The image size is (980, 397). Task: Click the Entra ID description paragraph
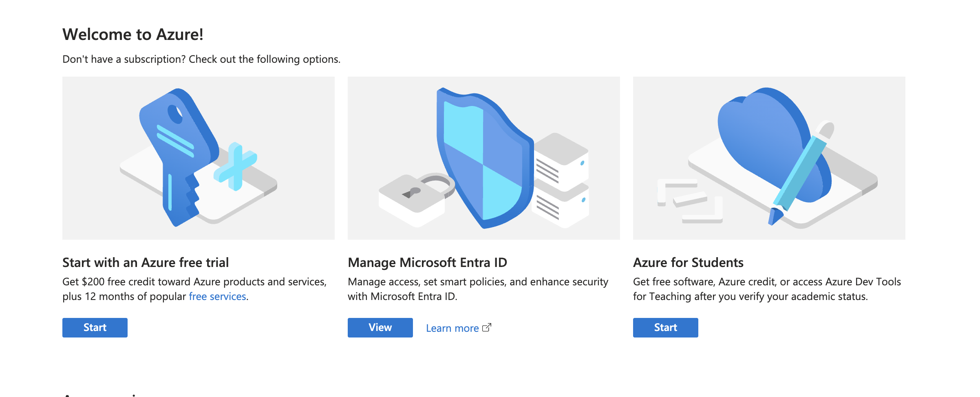[478, 289]
